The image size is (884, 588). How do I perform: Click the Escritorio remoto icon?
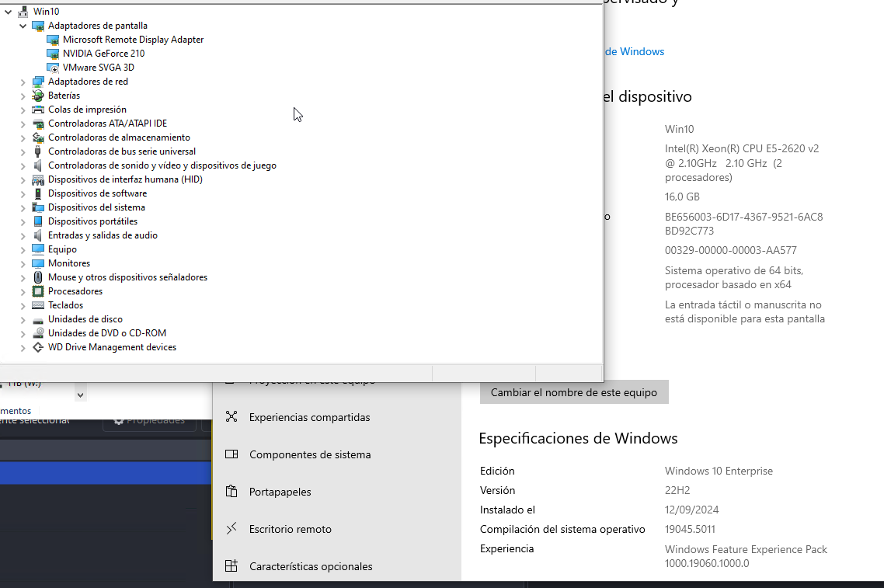point(231,529)
